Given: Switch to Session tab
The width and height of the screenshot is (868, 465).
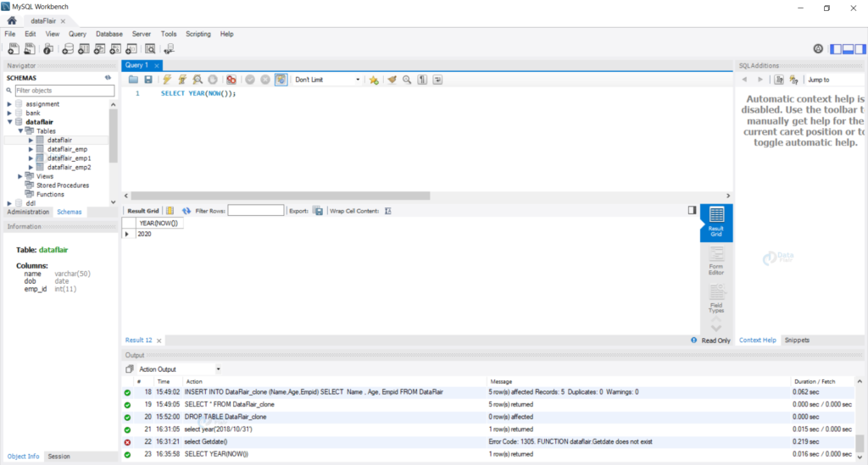Looking at the screenshot, I should (58, 457).
